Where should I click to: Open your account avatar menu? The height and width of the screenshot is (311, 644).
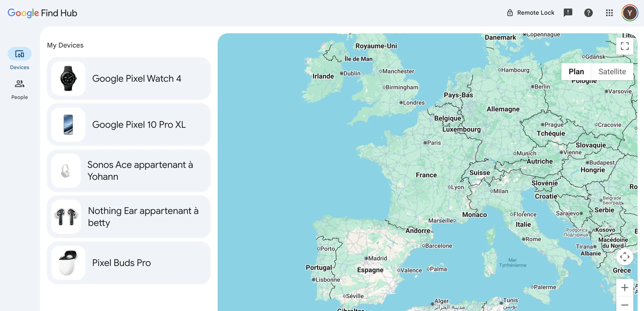[x=630, y=13]
